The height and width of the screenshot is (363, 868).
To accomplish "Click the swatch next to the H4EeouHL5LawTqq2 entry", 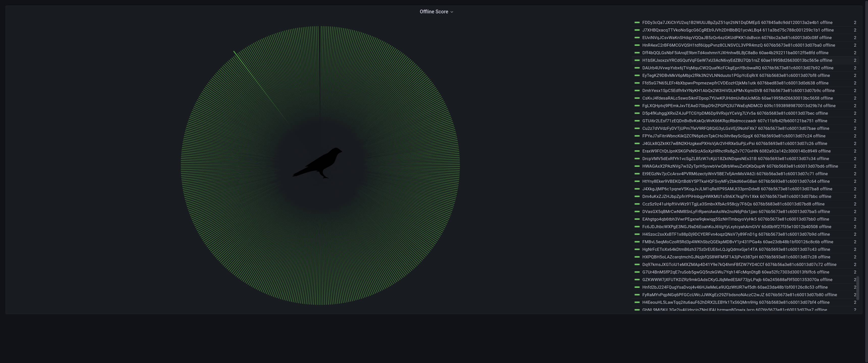I will click(x=637, y=302).
